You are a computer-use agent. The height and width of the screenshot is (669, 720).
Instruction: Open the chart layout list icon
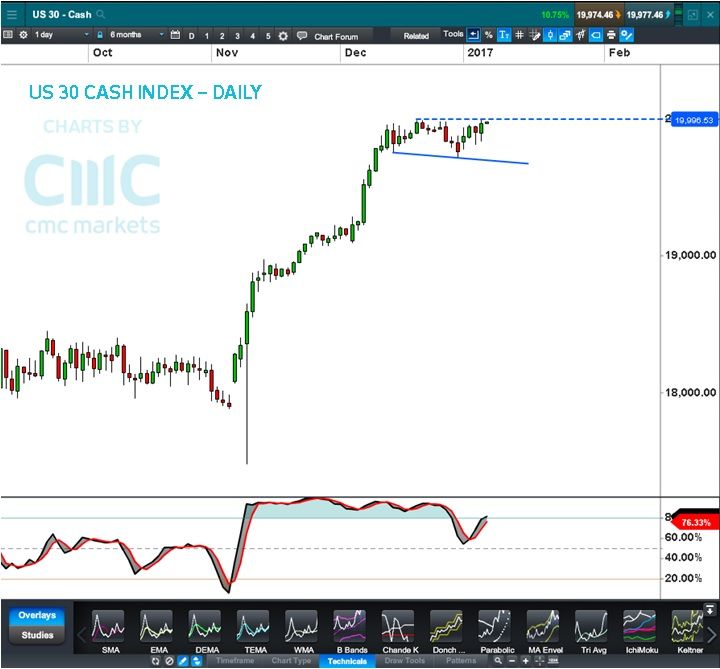click(x=8, y=34)
